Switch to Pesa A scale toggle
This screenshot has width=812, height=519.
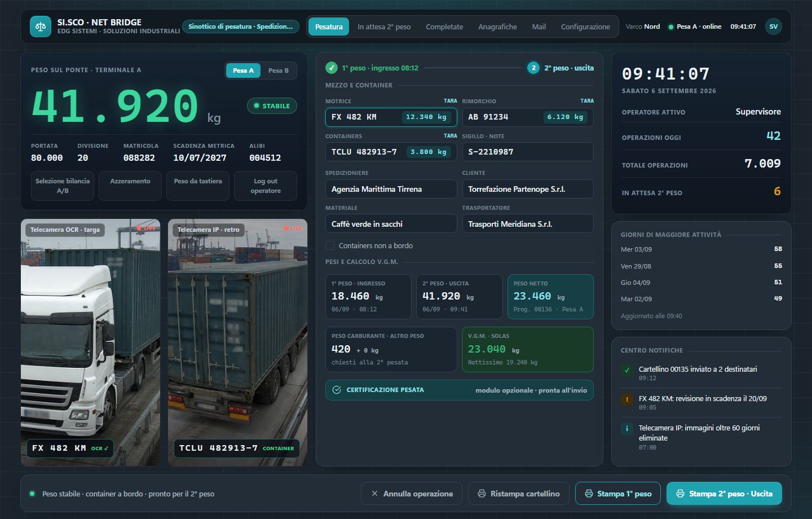click(x=244, y=71)
